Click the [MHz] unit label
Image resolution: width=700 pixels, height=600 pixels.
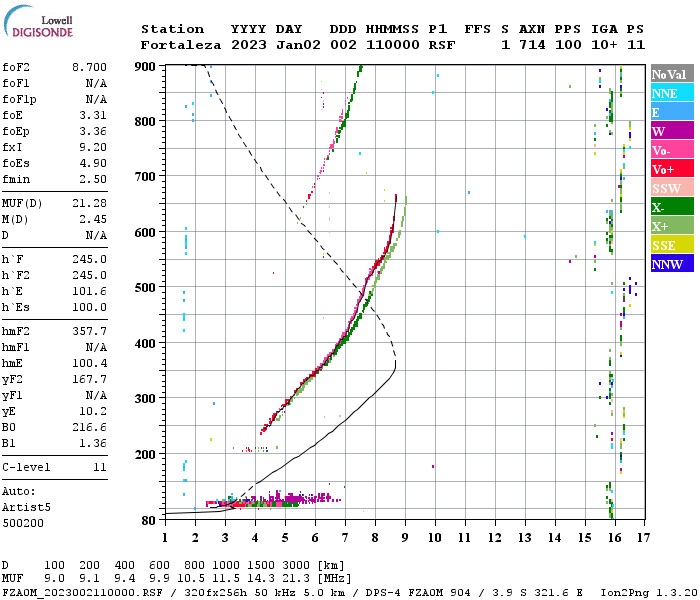(x=335, y=579)
